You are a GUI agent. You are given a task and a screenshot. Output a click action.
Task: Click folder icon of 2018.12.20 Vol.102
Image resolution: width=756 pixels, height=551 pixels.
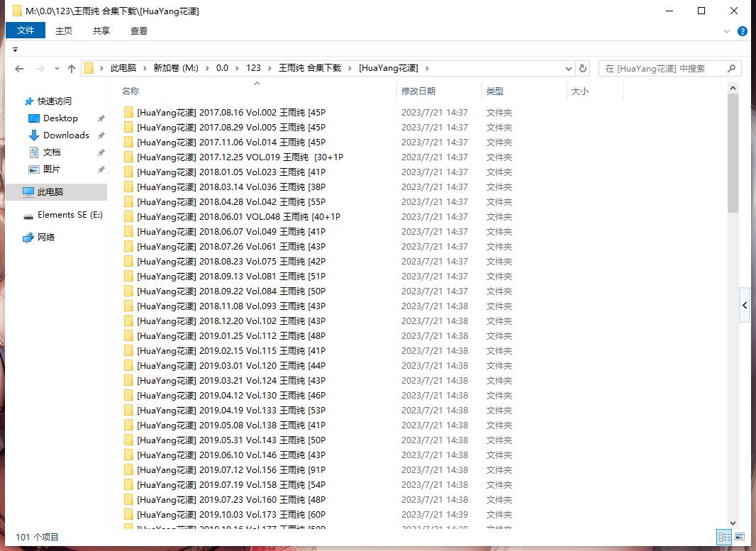click(x=129, y=321)
